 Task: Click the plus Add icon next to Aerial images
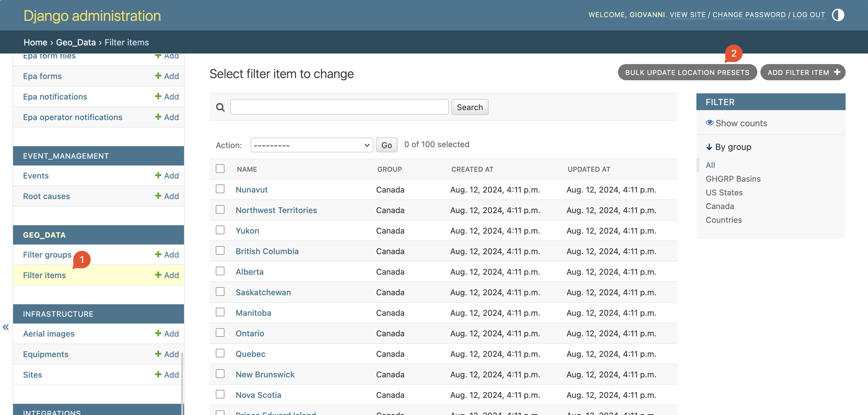pos(158,333)
